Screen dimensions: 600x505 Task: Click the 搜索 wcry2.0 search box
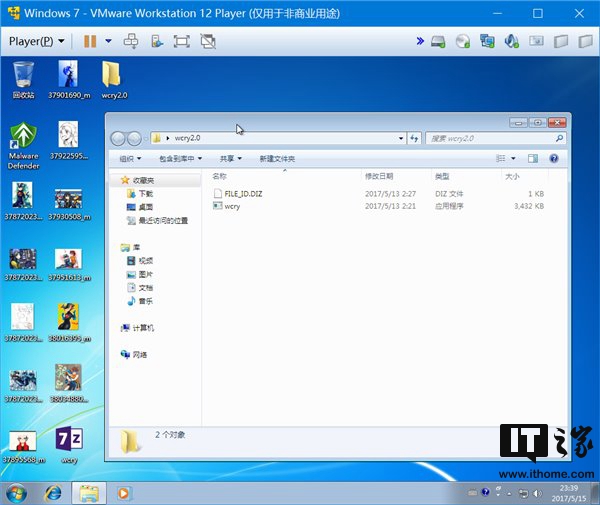pyautogui.click(x=495, y=138)
